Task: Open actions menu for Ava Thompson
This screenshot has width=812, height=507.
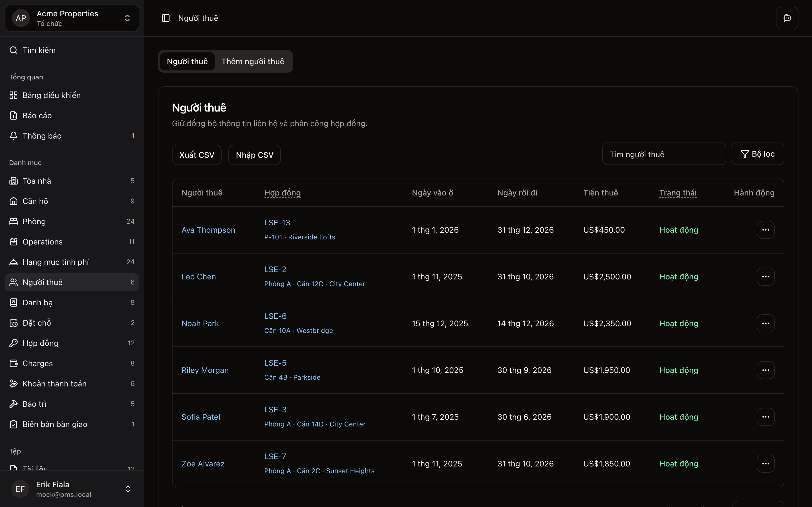Action: click(765, 230)
